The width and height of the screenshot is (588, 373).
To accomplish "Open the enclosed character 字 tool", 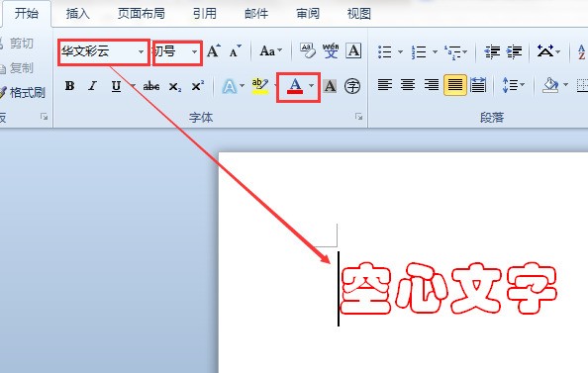I will pos(352,86).
